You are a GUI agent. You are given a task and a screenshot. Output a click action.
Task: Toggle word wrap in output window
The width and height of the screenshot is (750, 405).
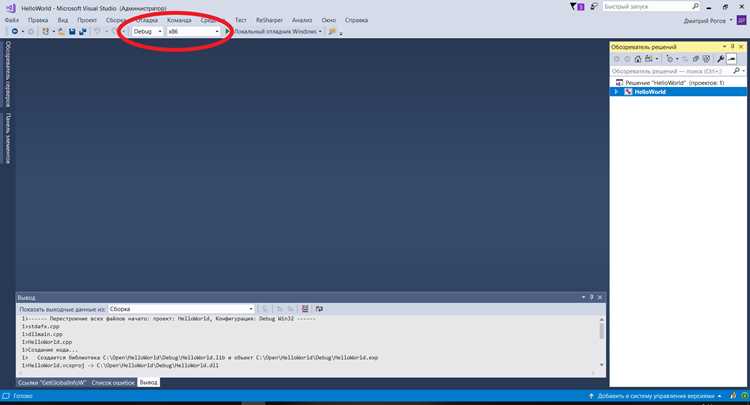[319, 309]
